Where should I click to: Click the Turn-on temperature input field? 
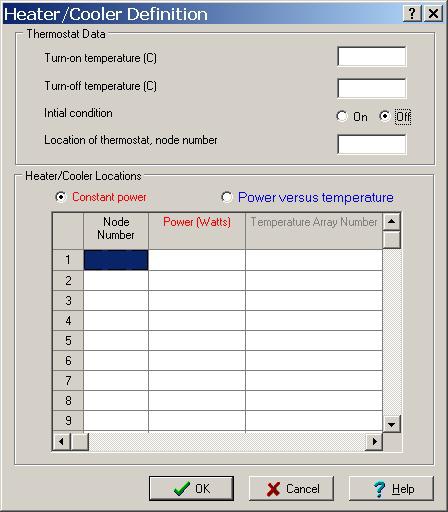coord(372,57)
